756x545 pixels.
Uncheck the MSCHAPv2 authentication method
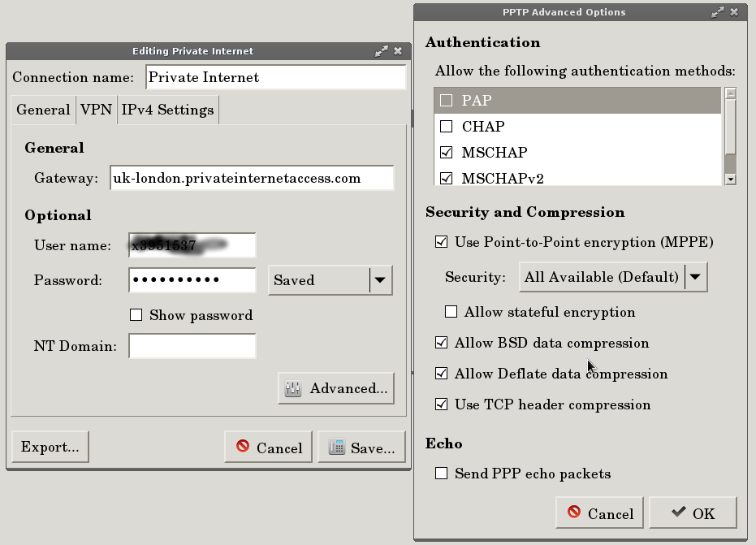(446, 178)
